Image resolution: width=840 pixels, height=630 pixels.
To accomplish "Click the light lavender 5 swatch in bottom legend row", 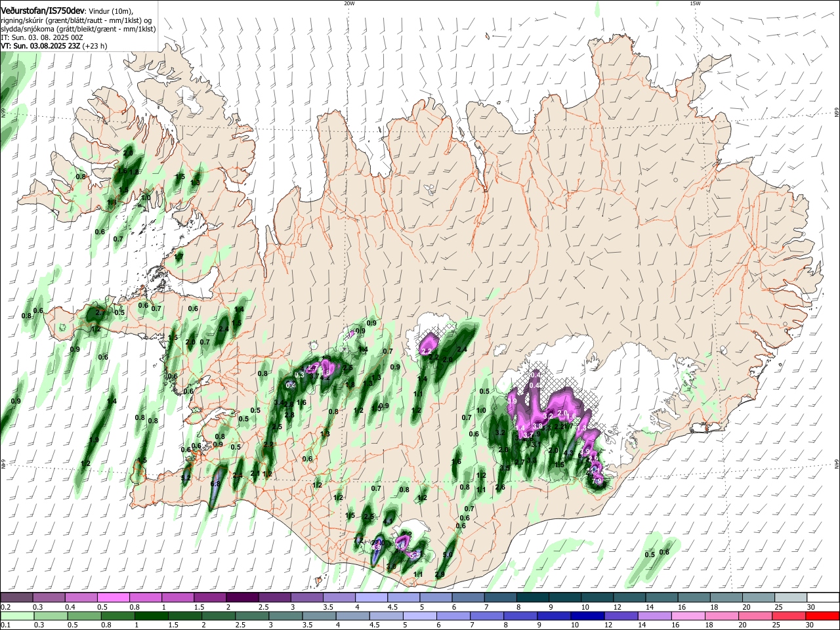I will click(x=420, y=616).
